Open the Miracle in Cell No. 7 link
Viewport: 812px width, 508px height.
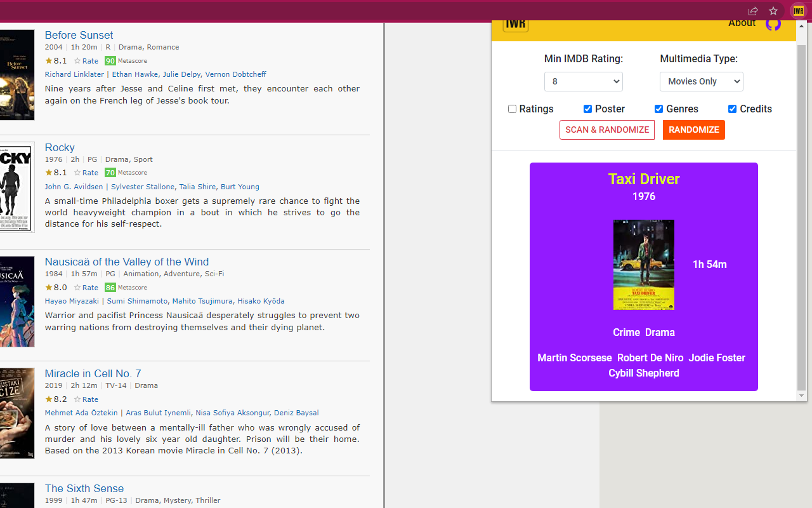93,373
